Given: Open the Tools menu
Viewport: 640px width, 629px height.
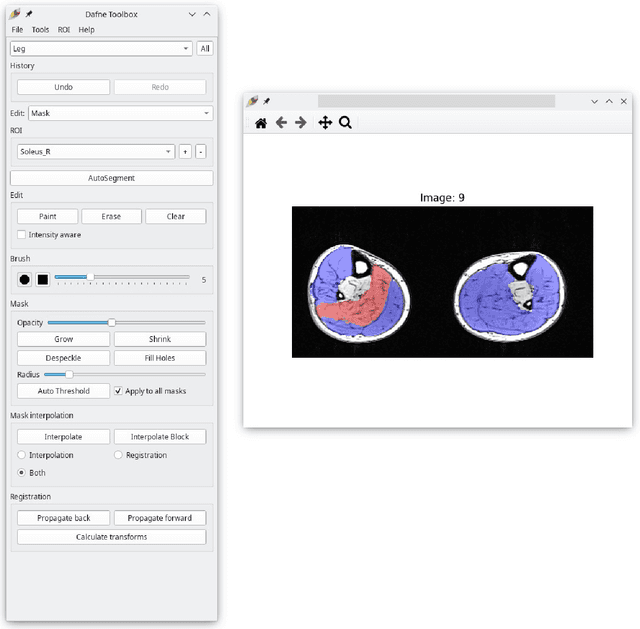Looking at the screenshot, I should click(40, 30).
